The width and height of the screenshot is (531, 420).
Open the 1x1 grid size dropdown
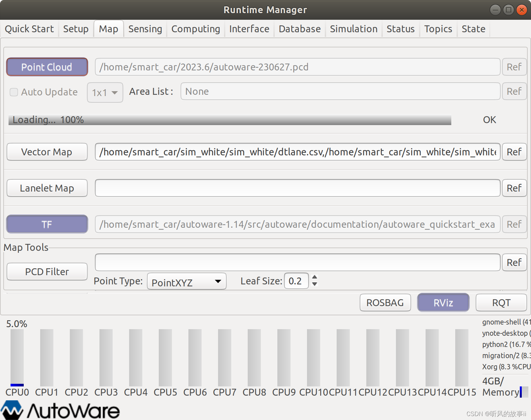point(105,92)
